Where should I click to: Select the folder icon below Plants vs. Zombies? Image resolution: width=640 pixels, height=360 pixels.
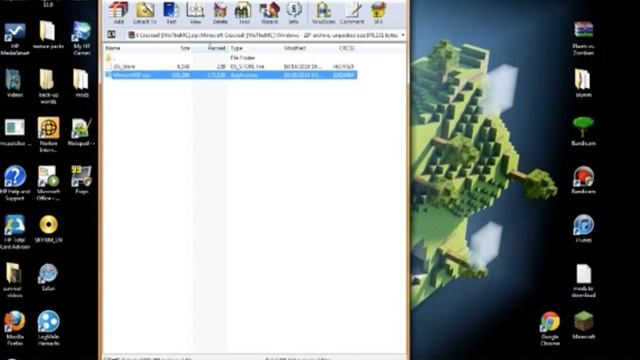coord(583,83)
